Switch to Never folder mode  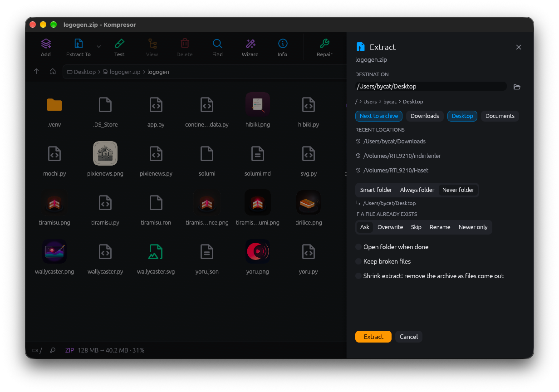pyautogui.click(x=458, y=190)
